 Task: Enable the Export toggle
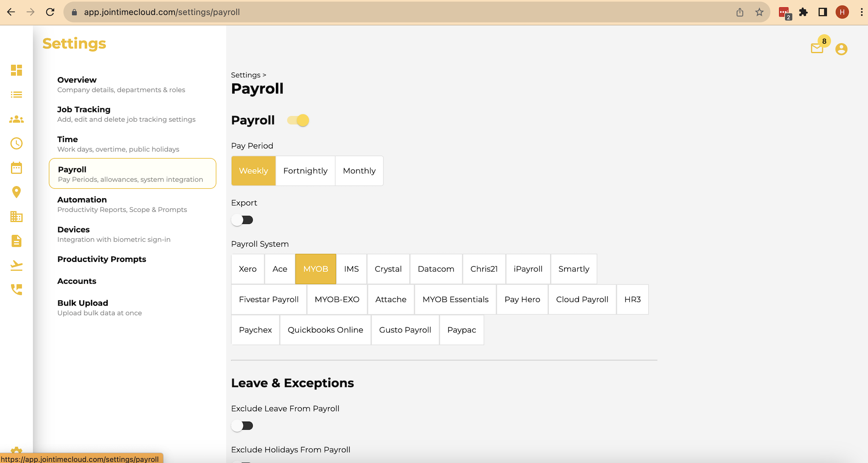point(242,219)
